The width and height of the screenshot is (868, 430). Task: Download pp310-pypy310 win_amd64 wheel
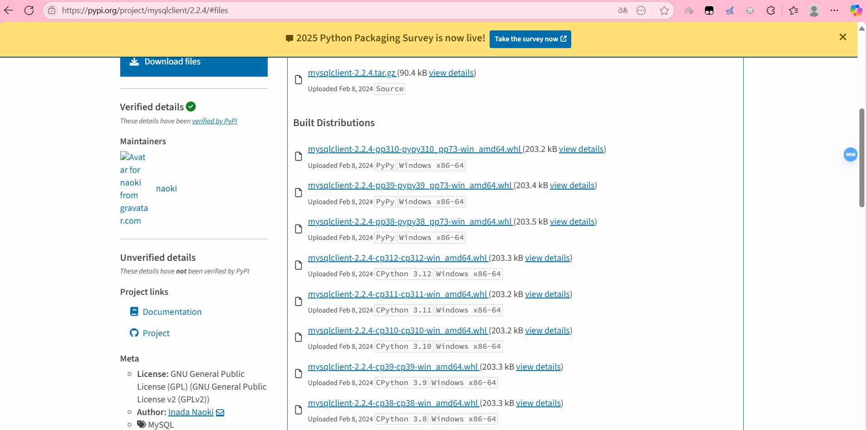(415, 149)
